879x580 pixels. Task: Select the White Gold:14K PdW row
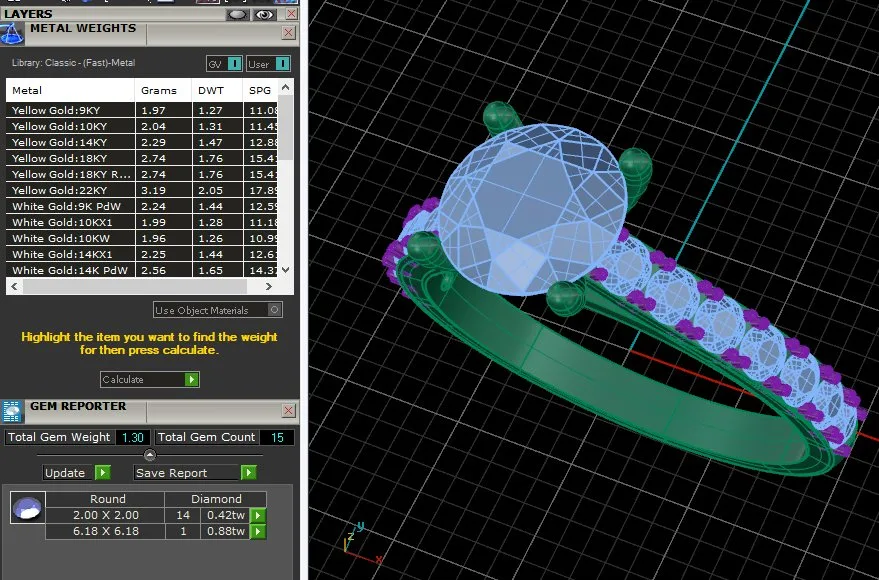[142, 270]
